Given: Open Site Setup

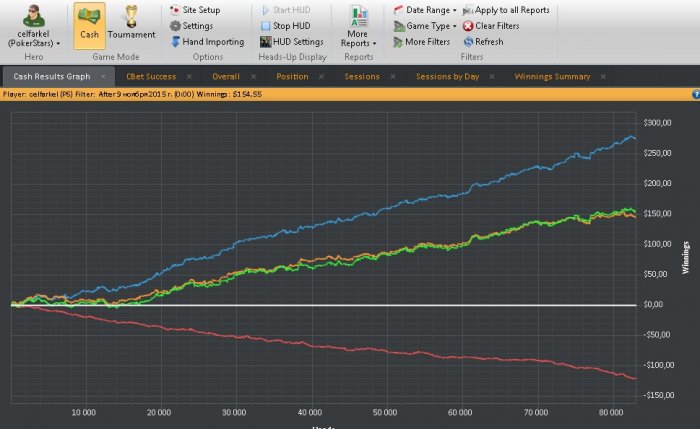Looking at the screenshot, I should (195, 10).
